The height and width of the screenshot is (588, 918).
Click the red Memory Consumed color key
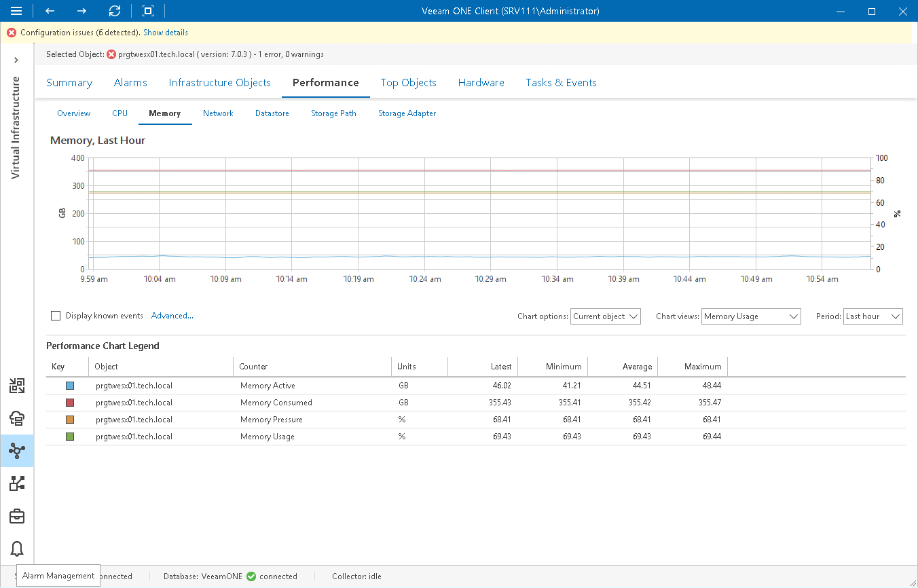(69, 403)
